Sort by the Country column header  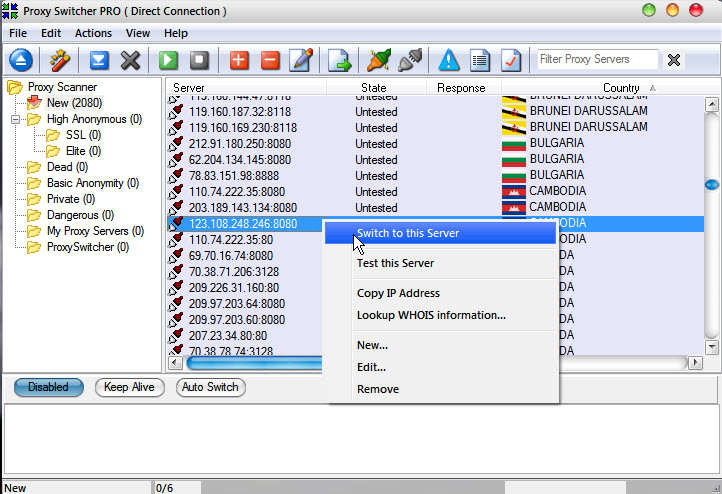[x=621, y=87]
